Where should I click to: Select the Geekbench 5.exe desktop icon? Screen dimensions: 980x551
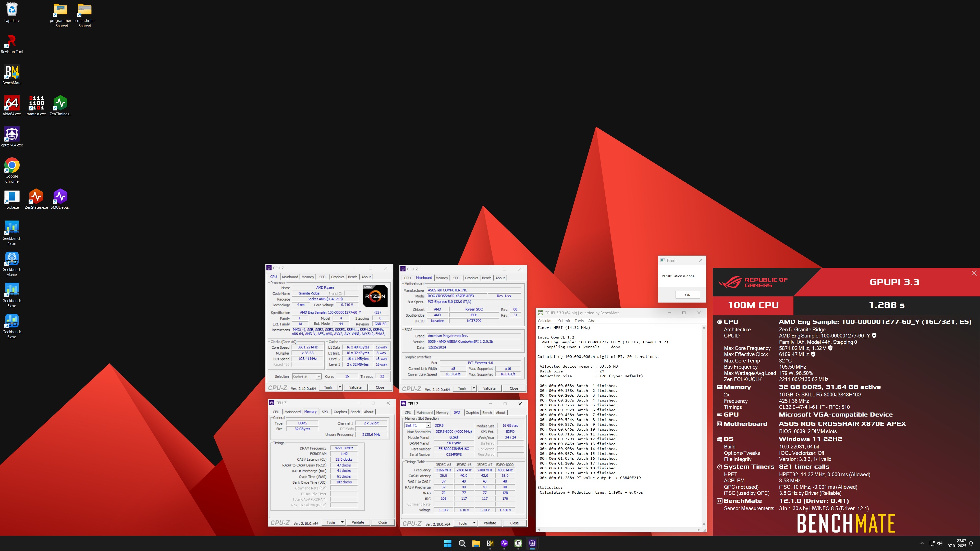(12, 295)
